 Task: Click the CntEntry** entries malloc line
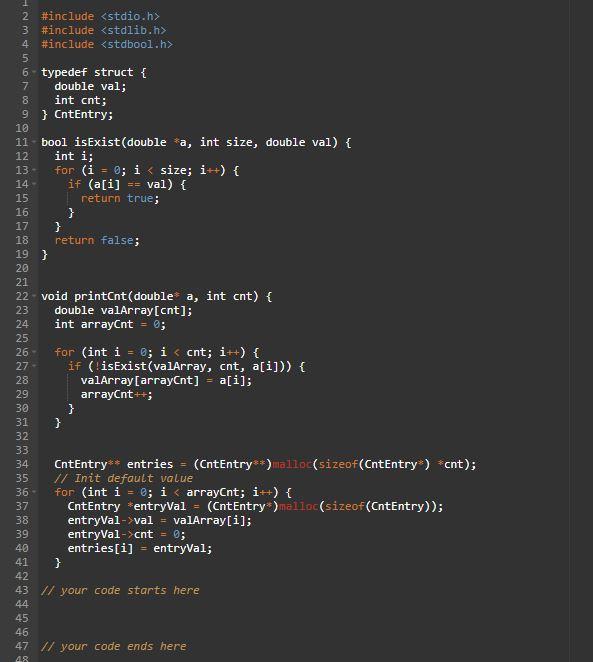[265, 464]
